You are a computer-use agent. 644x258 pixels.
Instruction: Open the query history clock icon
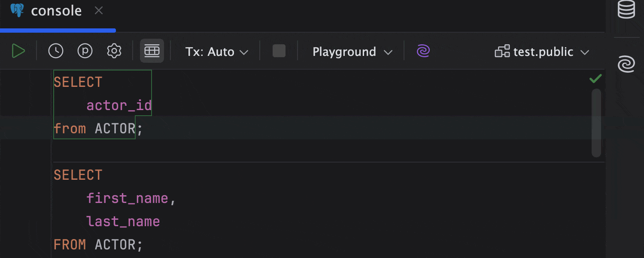55,51
